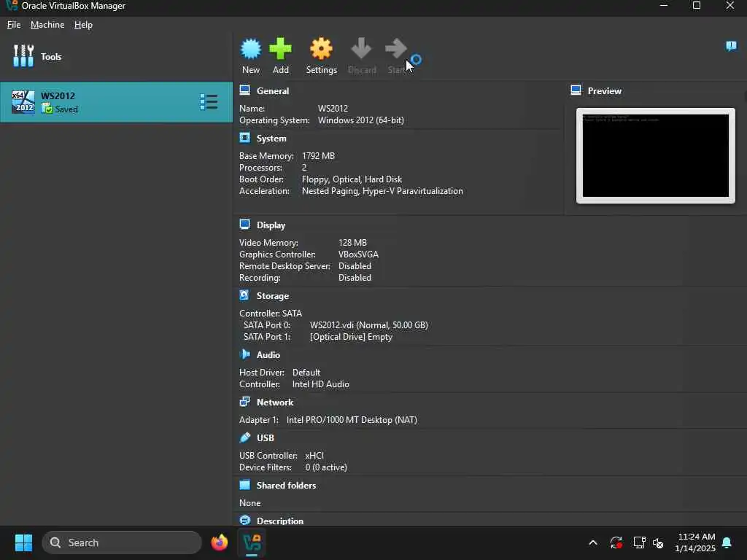Click the Storage section disk icon
The image size is (747, 560).
(x=244, y=295)
